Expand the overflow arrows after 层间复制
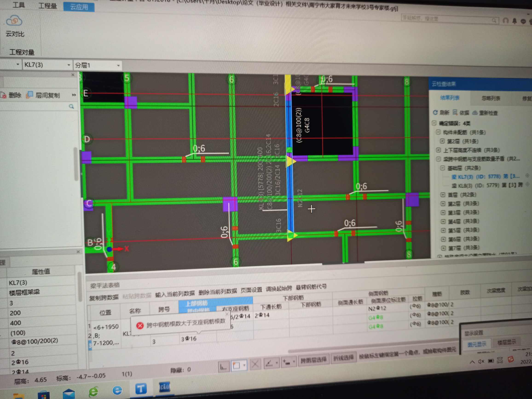Screen dimensions: 532x399 74,95
